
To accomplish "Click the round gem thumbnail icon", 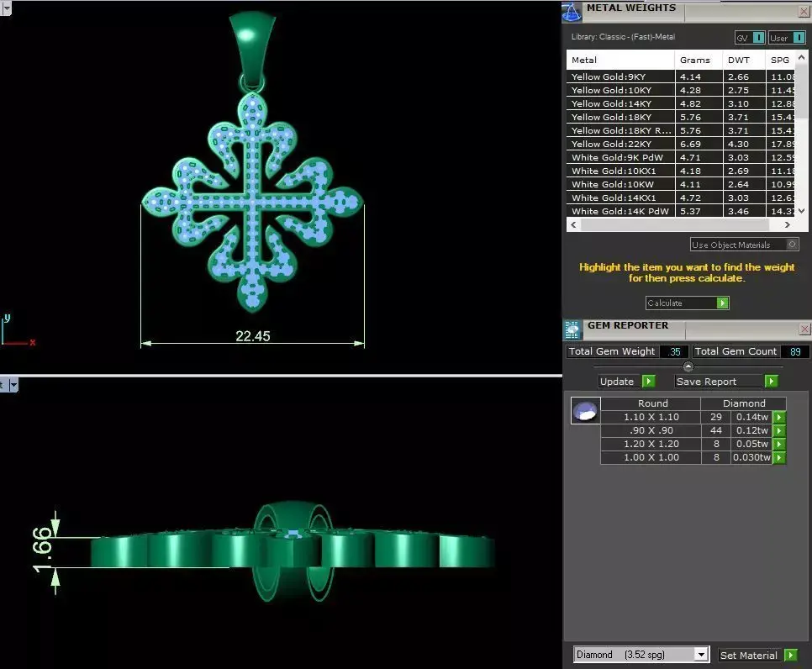I will (x=585, y=410).
